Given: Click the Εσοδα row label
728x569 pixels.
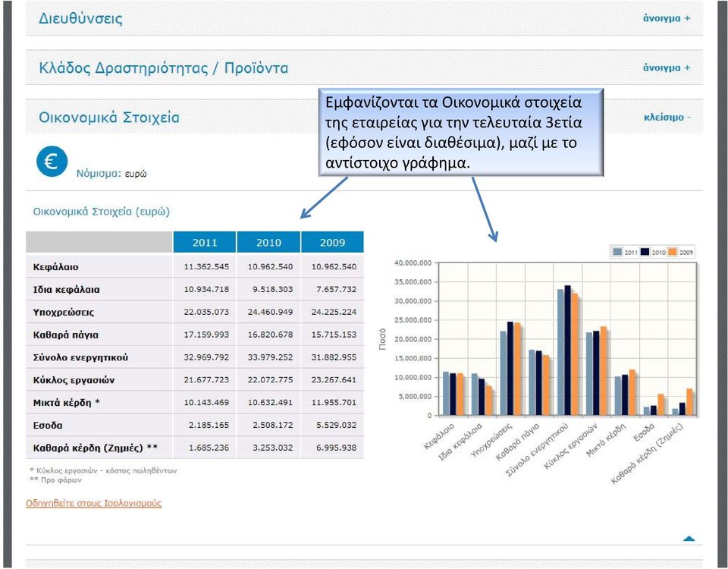Looking at the screenshot, I should 48,426.
